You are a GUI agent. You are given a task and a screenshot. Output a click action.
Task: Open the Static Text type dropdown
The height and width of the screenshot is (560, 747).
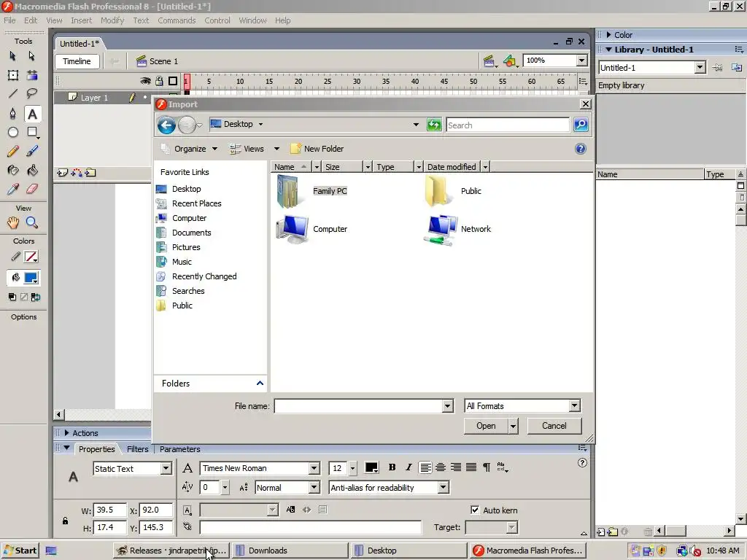[166, 469]
